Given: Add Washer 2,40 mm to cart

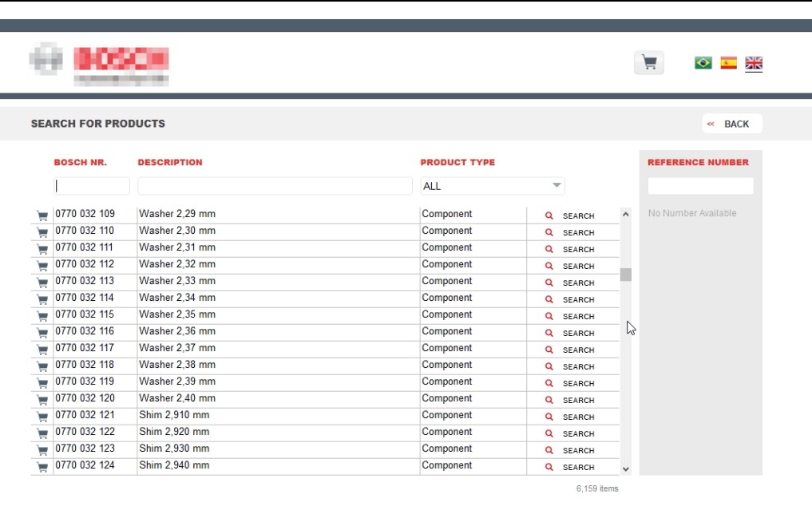Looking at the screenshot, I should (42, 400).
